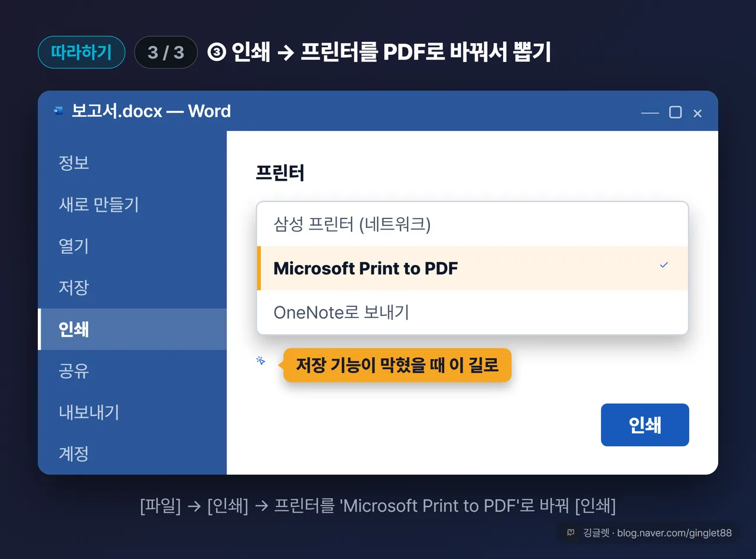Select 새로 만들기 in the sidebar
756x559 pixels.
point(132,204)
